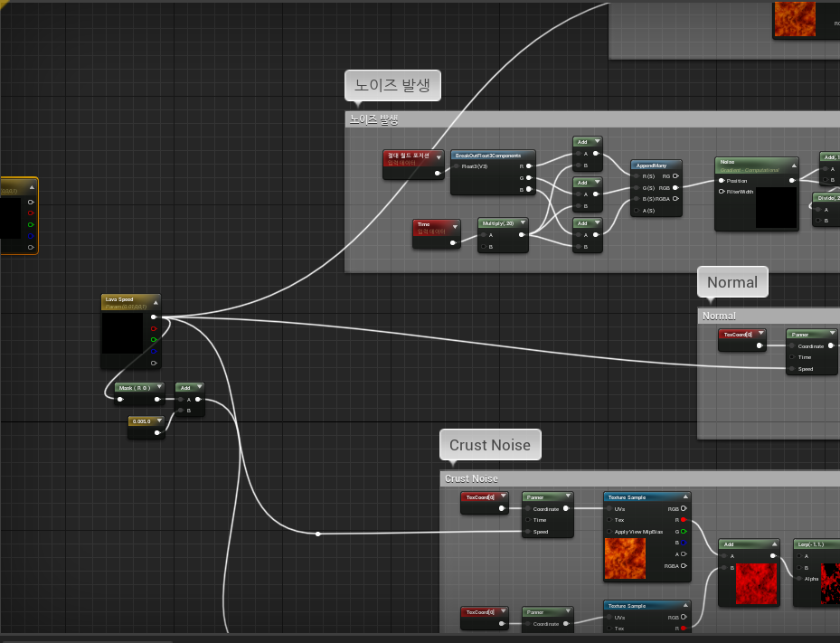This screenshot has width=840, height=643.
Task: Click the B output pin on BreakOutFloat3Components
Action: [x=529, y=189]
